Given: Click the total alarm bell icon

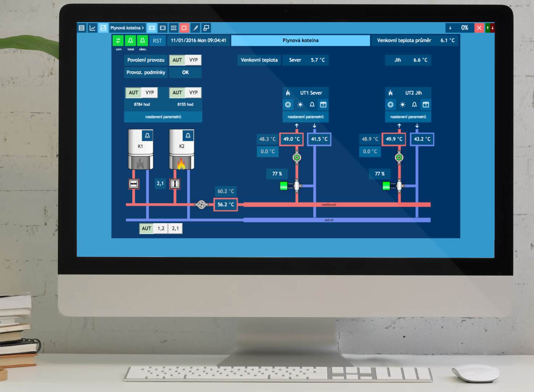Looking at the screenshot, I should click(130, 40).
